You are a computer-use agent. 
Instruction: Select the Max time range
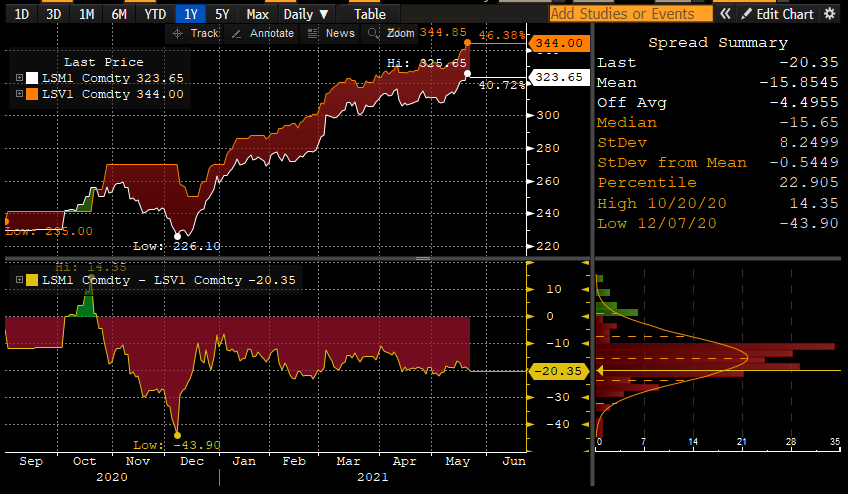tap(257, 14)
